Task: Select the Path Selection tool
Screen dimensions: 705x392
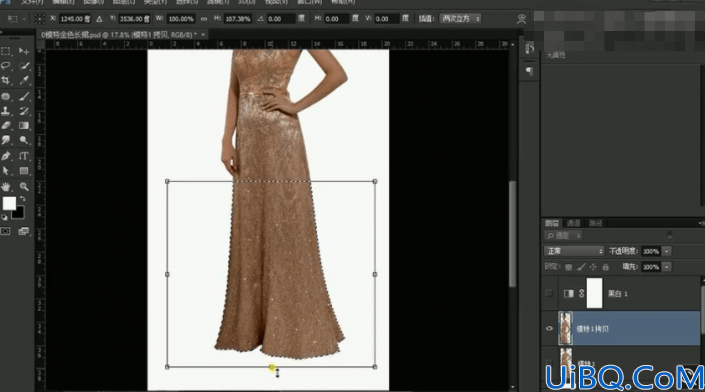Action: 6,171
